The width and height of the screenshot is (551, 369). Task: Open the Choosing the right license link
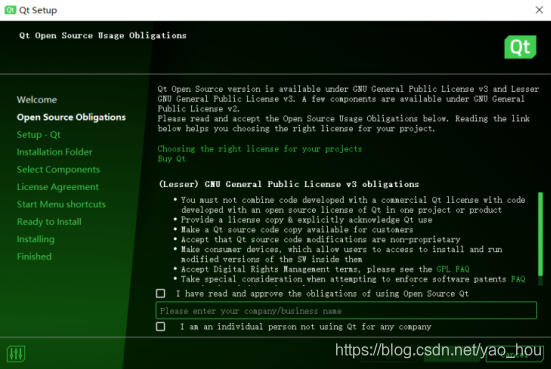(260, 149)
